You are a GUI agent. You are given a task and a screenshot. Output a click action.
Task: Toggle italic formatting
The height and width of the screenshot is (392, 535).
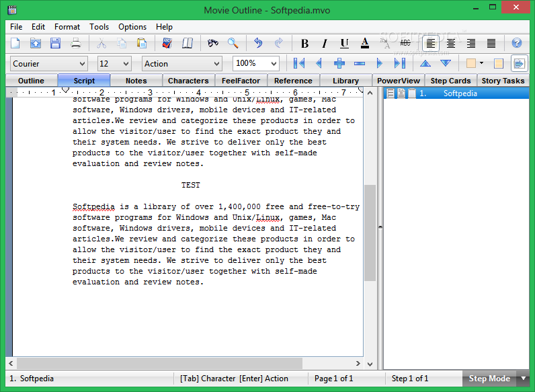pos(325,43)
